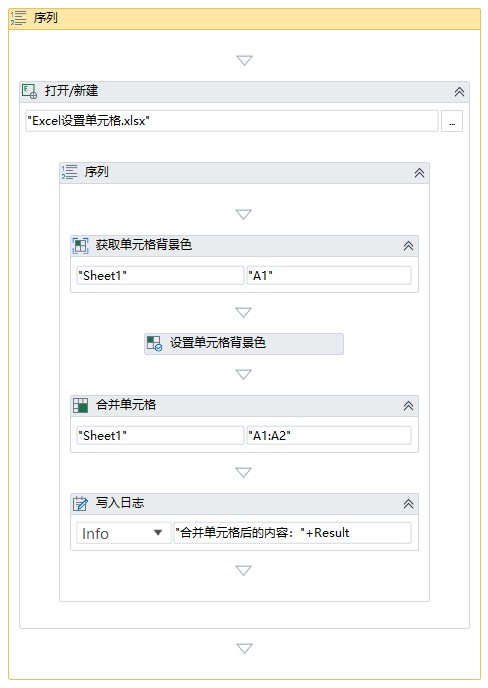The image size is (488, 688).
Task: Click the outer 序列 sequence icon
Action: [18, 18]
